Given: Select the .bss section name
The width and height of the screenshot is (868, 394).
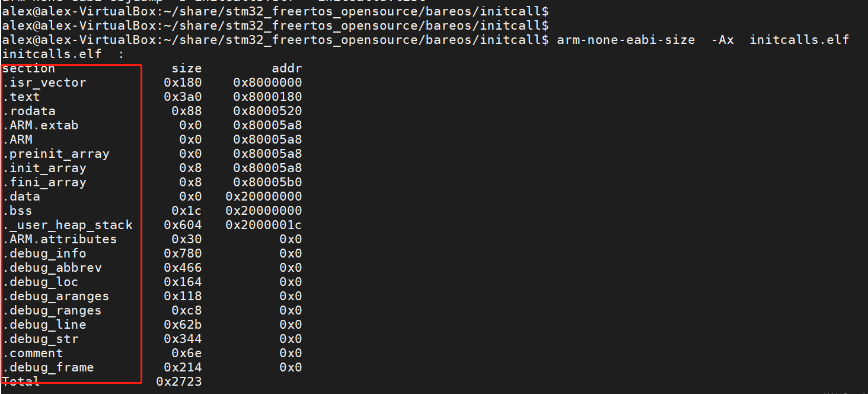Looking at the screenshot, I should 17,211.
